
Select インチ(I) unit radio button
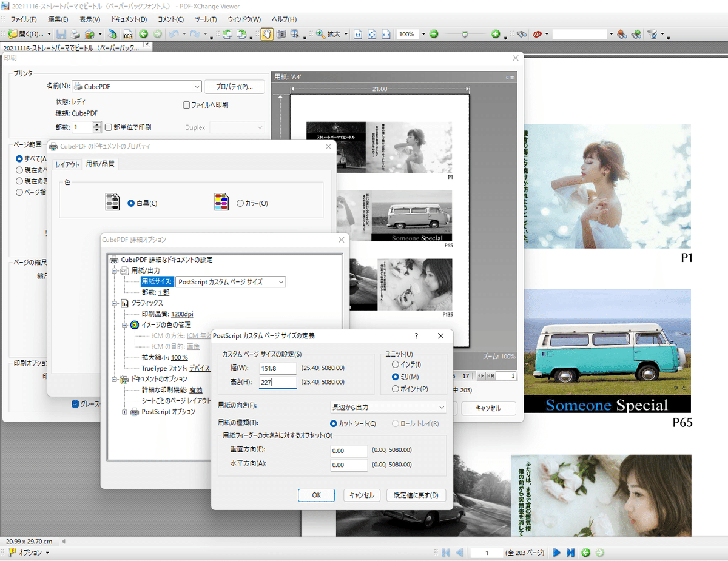click(x=396, y=364)
